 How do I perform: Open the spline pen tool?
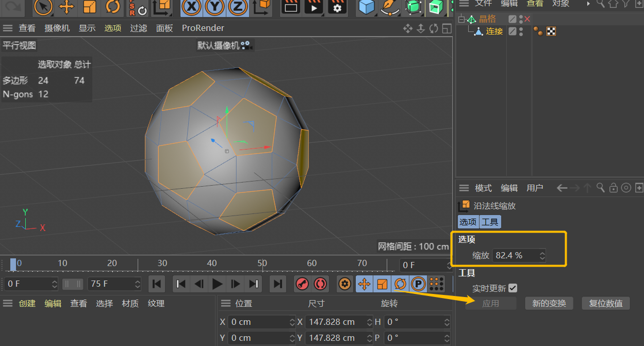[389, 7]
